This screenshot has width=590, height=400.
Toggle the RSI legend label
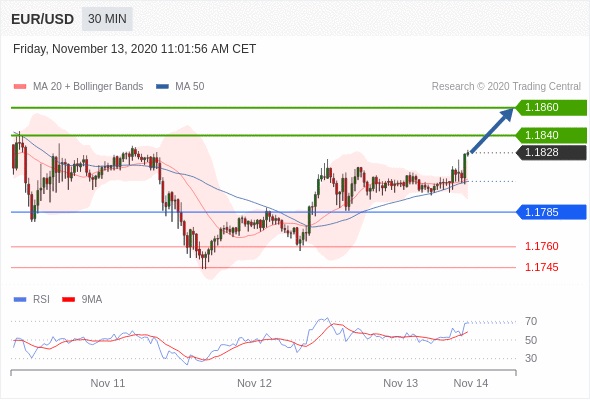[x=41, y=300]
